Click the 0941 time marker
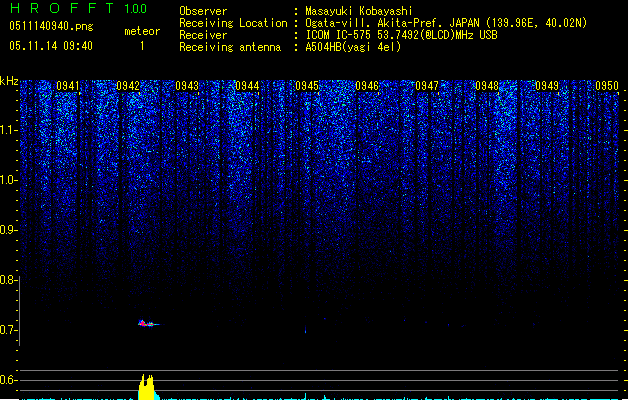The width and height of the screenshot is (629, 400). point(68,86)
